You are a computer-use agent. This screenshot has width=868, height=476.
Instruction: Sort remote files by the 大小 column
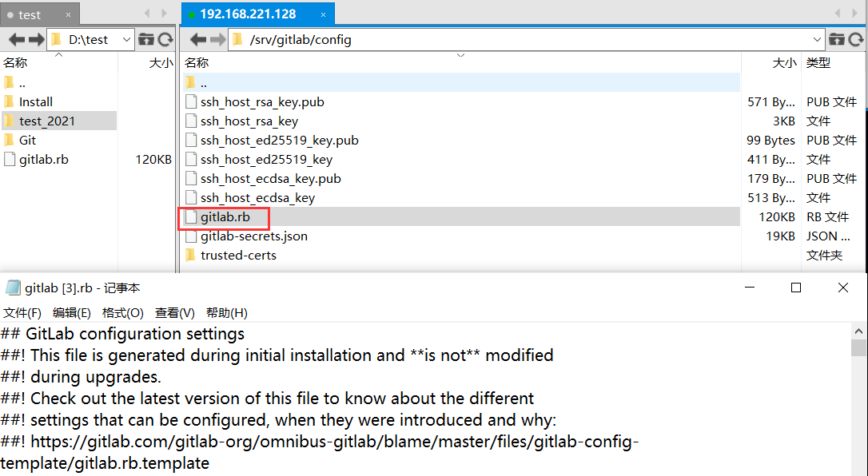784,62
